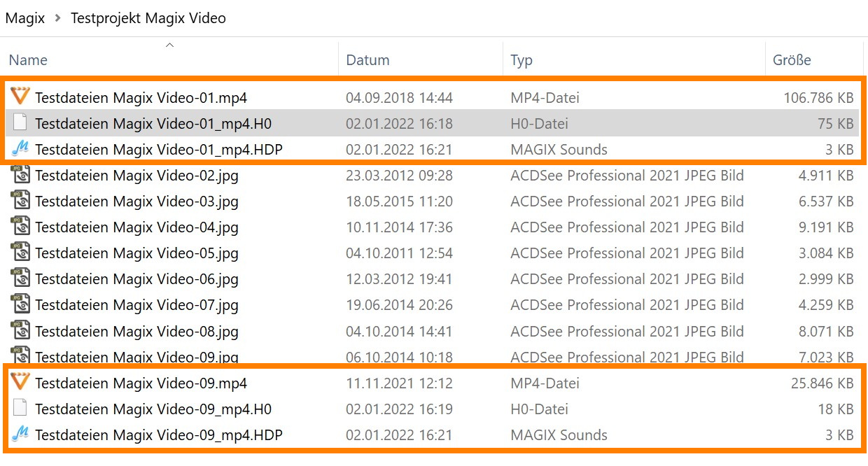Click the size value 18 KB
The image size is (868, 466).
tap(836, 409)
